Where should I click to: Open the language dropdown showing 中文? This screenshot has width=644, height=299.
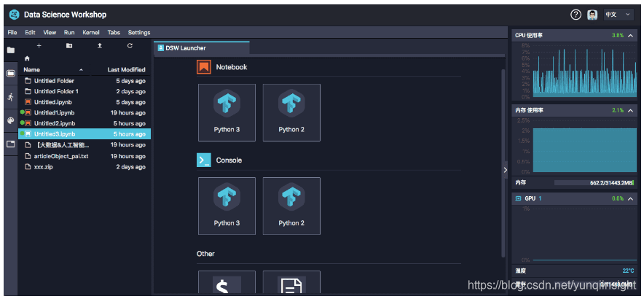(618, 15)
